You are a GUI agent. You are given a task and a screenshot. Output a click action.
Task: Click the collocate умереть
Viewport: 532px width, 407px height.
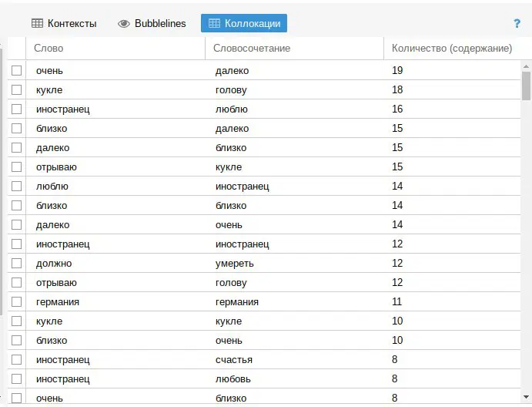click(x=235, y=264)
